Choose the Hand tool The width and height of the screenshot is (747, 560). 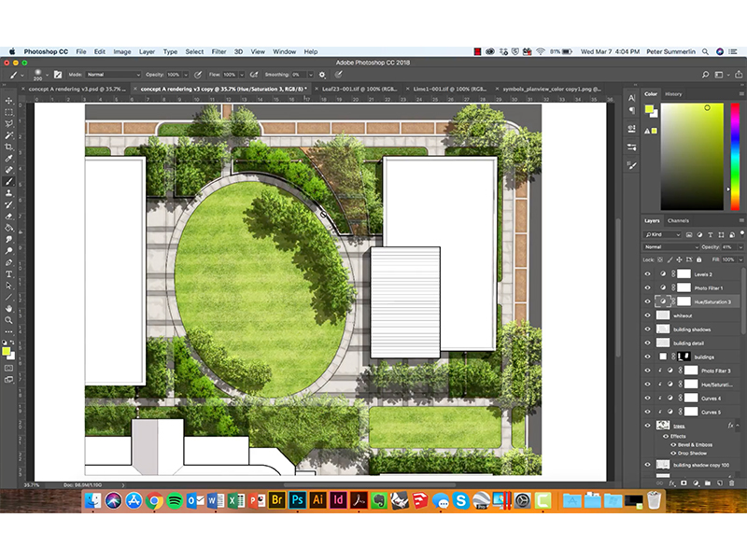[x=8, y=307]
